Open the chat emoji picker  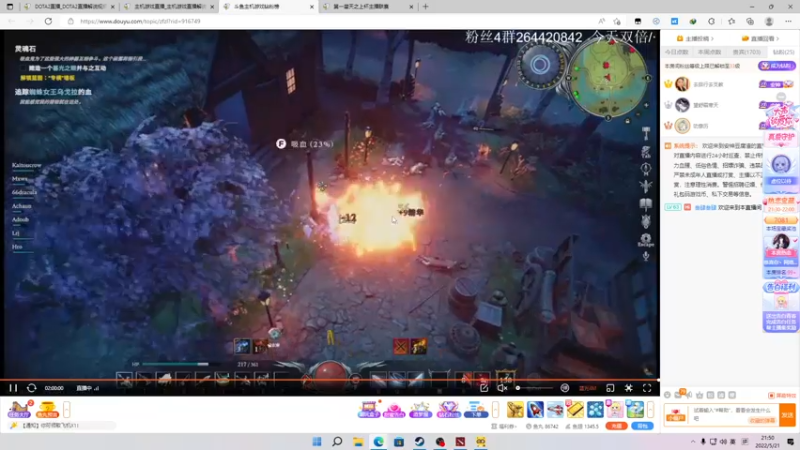pos(667,395)
